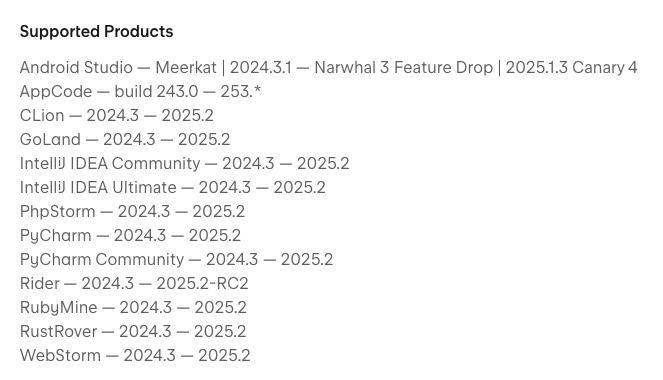Screen dimensions: 663x380
Task: Select the Android Studio compatibility line
Action: pyautogui.click(x=329, y=68)
